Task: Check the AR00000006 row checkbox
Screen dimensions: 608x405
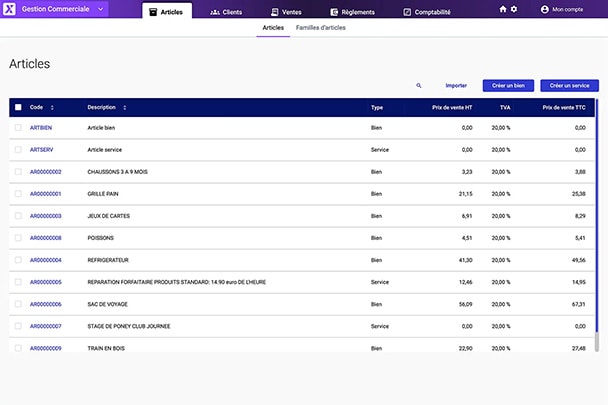Action: coord(18,304)
